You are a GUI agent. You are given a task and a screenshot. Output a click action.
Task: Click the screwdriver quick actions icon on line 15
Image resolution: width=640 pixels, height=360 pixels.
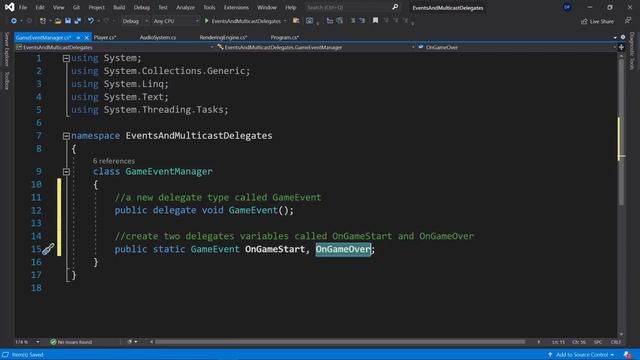tap(48, 249)
